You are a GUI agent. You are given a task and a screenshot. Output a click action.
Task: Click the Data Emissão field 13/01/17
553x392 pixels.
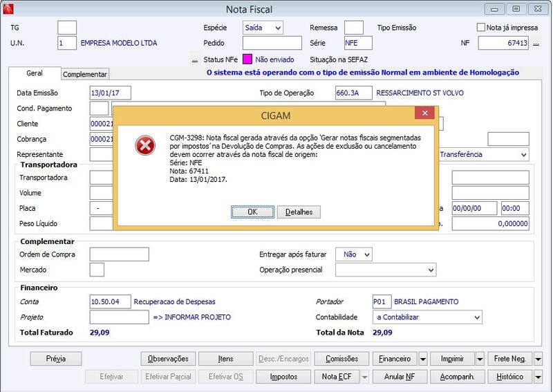coord(111,93)
